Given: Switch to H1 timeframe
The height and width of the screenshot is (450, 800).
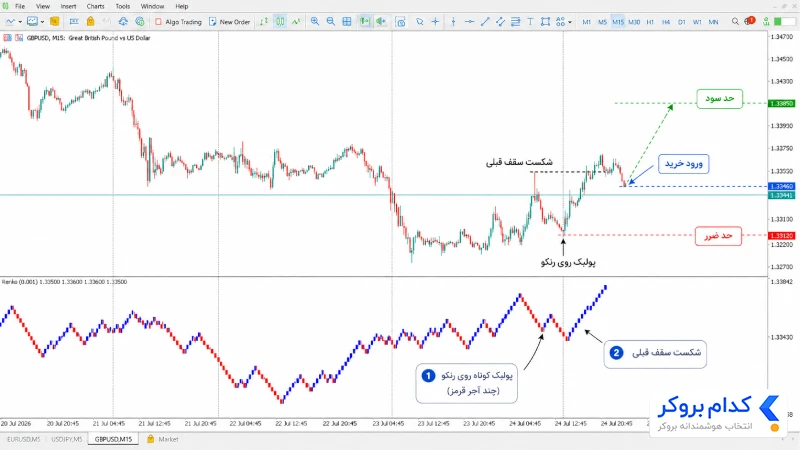Looking at the screenshot, I should (x=650, y=22).
